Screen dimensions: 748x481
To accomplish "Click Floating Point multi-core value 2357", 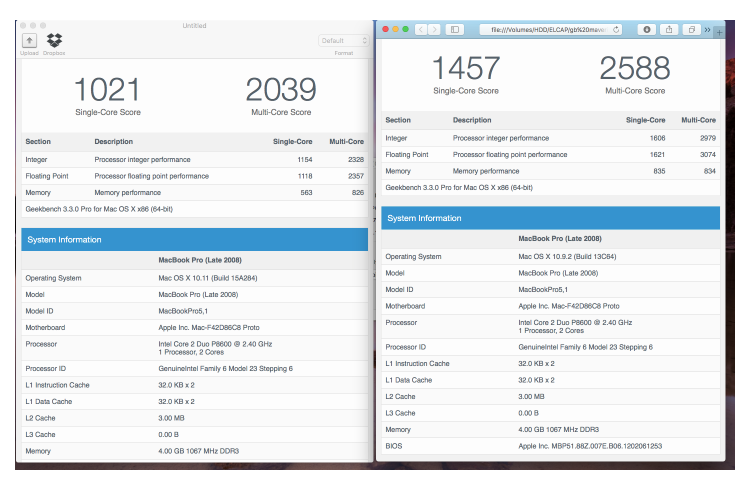I will (x=356, y=176).
